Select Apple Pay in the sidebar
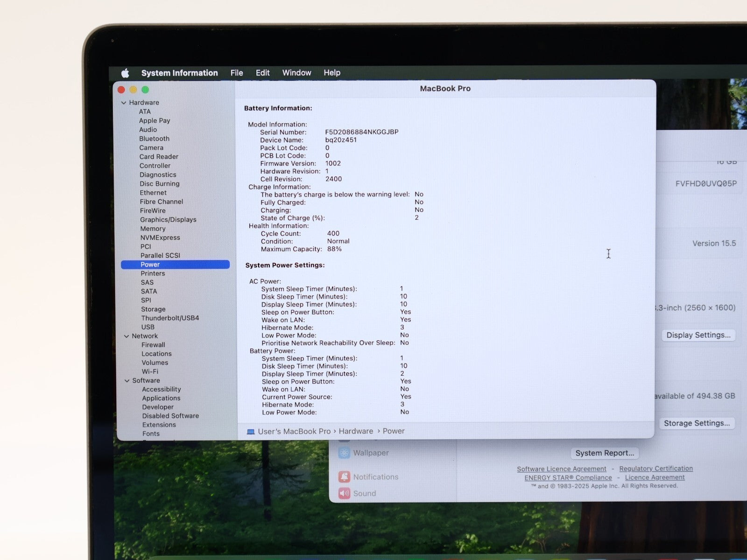Screen dimensions: 747x560 click(x=155, y=120)
